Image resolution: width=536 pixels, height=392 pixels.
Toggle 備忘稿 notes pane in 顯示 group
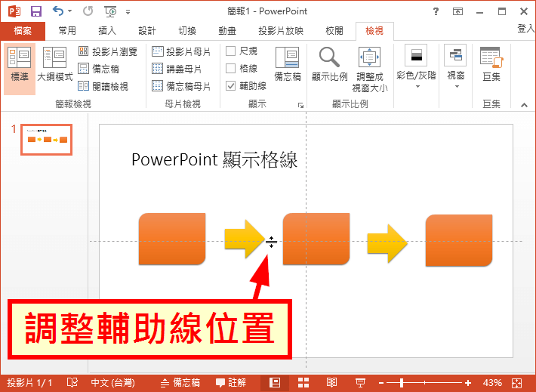(x=288, y=64)
